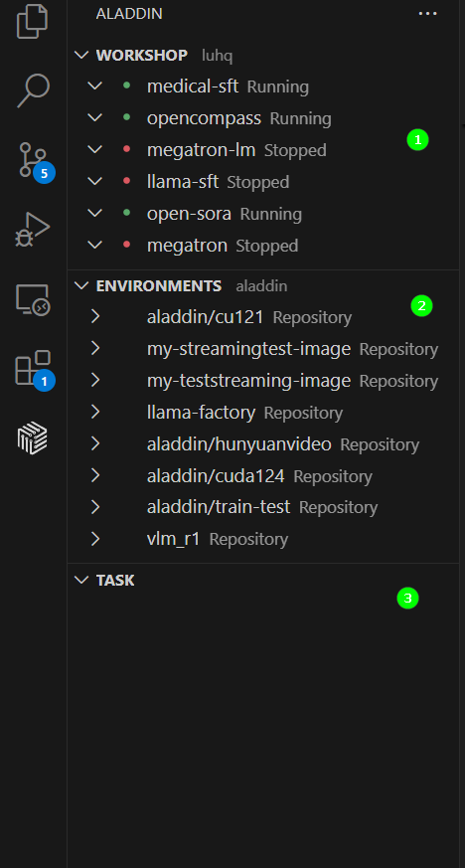Open the Run and Debug view
465x868 pixels.
tap(33, 229)
